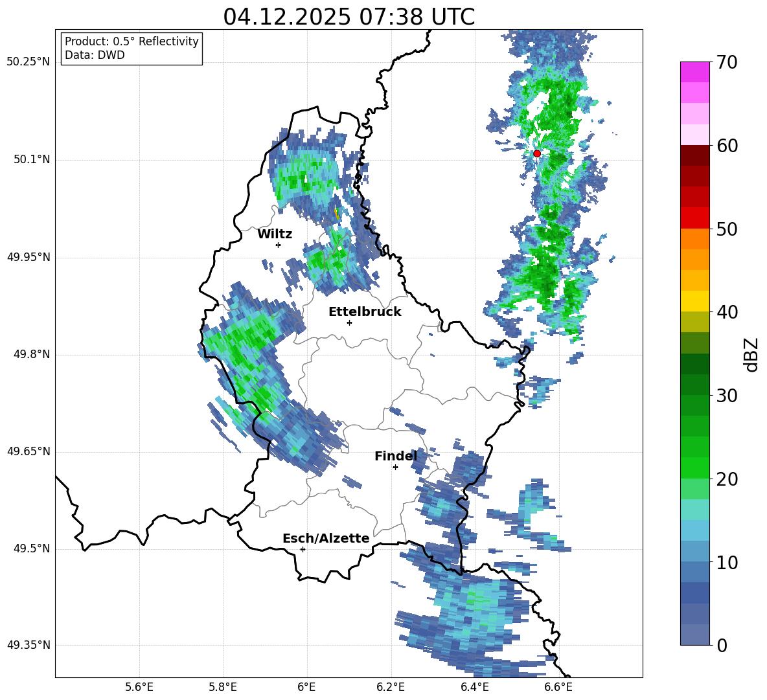The width and height of the screenshot is (767, 700).
Task: Click the 49.5°N latitude label
Action: pyautogui.click(x=32, y=548)
